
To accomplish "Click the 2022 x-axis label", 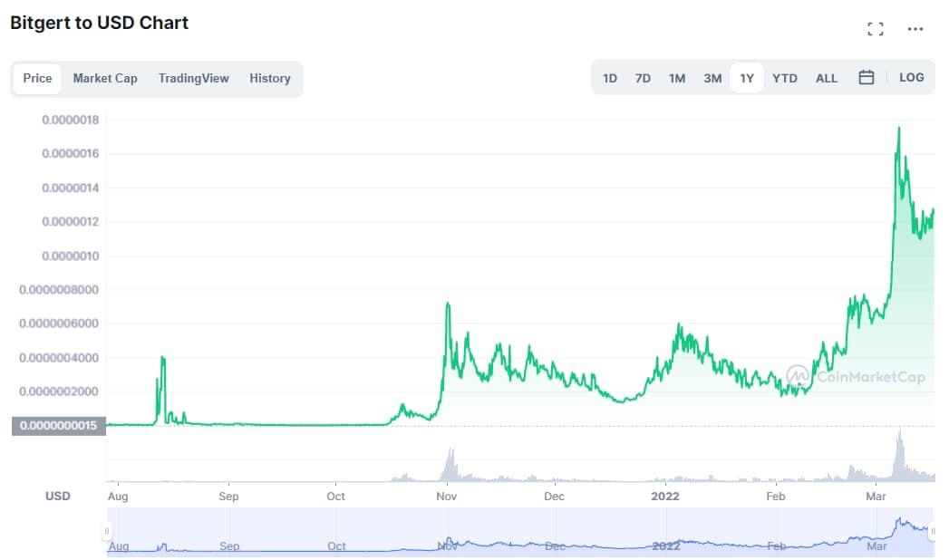I will 665,497.
